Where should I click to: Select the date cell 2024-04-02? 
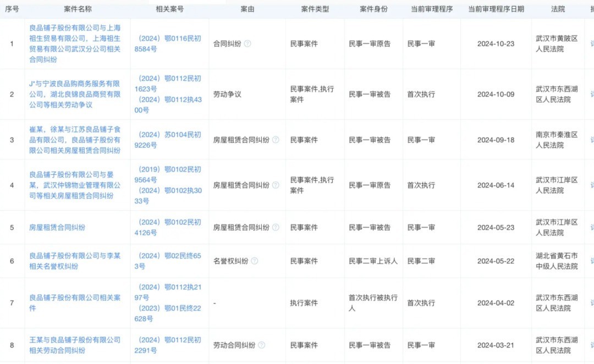coord(496,303)
